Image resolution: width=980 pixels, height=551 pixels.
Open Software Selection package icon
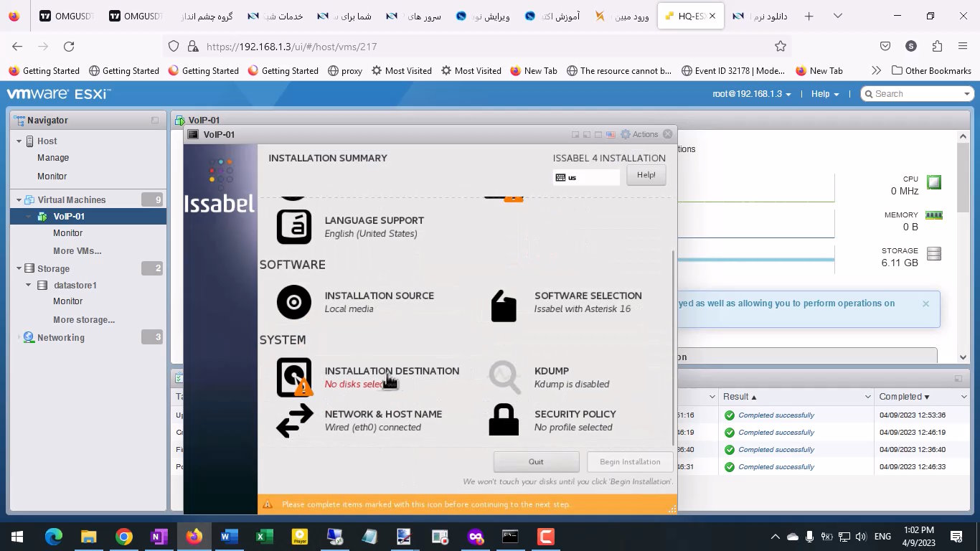click(504, 306)
